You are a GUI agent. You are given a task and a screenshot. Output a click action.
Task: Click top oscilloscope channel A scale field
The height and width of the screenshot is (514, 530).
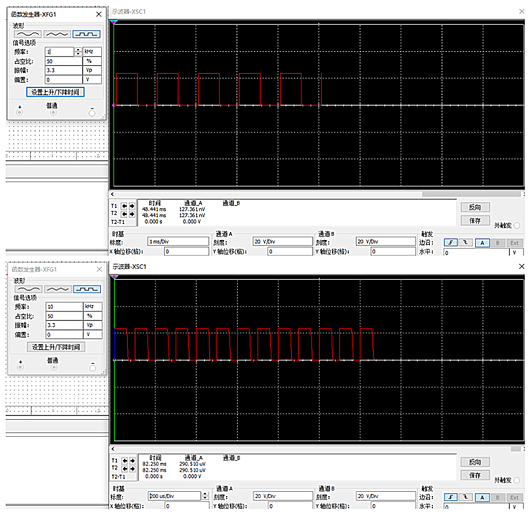[x=283, y=242]
